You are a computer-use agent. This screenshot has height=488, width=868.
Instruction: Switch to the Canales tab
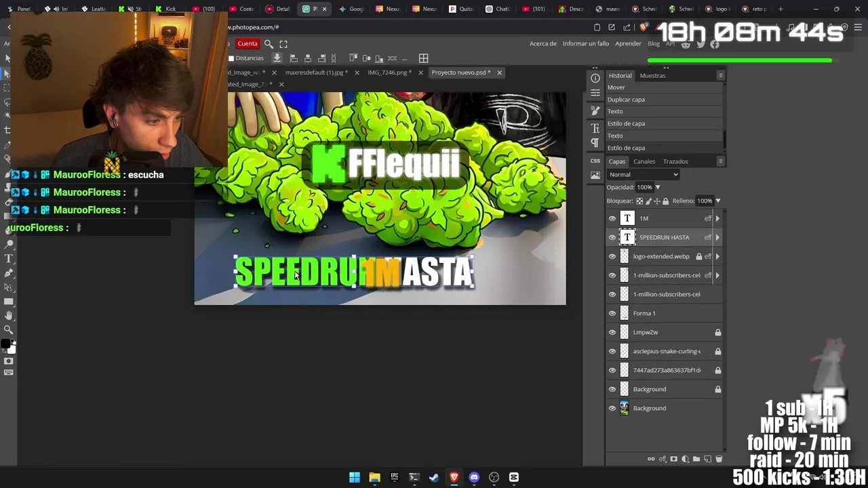(x=644, y=161)
